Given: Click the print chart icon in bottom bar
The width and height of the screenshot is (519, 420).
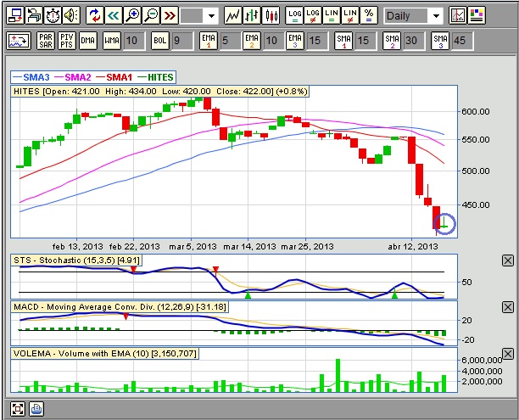Looking at the screenshot, I should (x=36, y=409).
